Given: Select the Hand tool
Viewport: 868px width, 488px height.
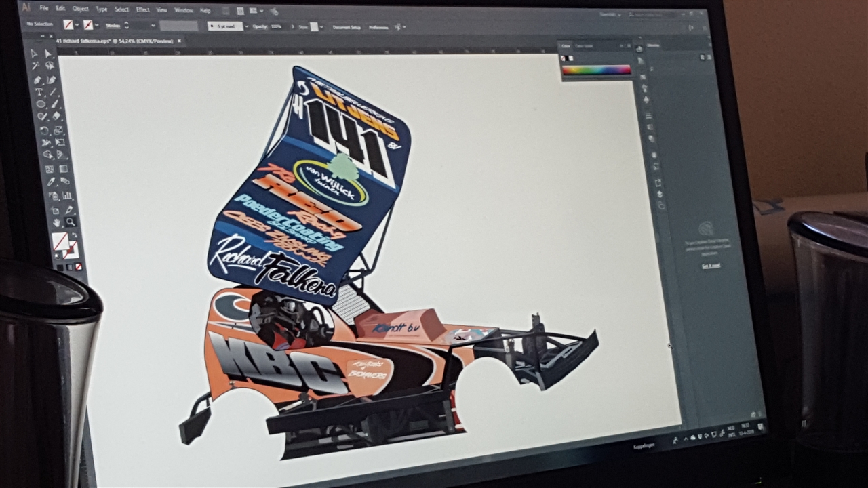Looking at the screenshot, I should 57,221.
